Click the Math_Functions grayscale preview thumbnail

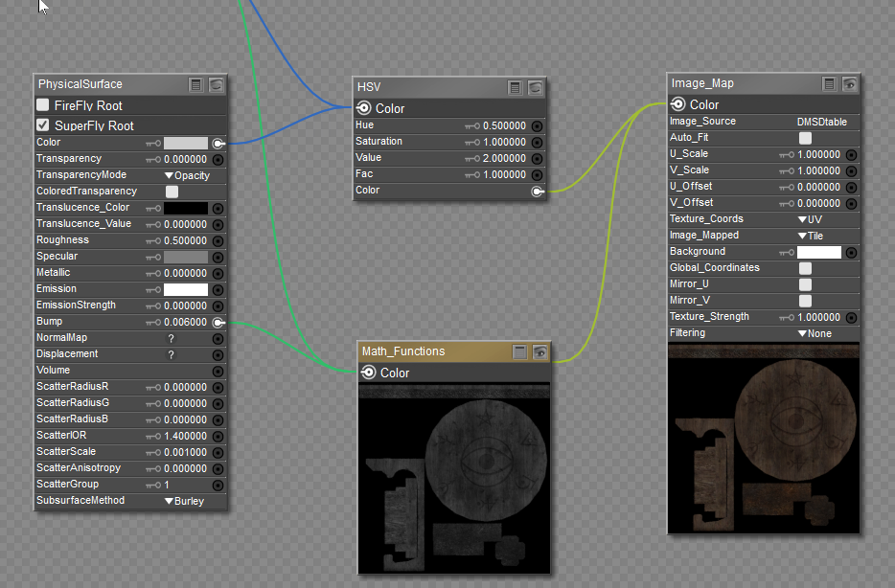[x=454, y=479]
